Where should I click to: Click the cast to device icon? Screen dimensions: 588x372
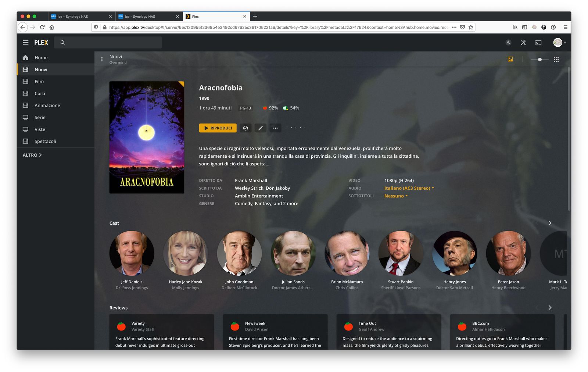click(538, 43)
